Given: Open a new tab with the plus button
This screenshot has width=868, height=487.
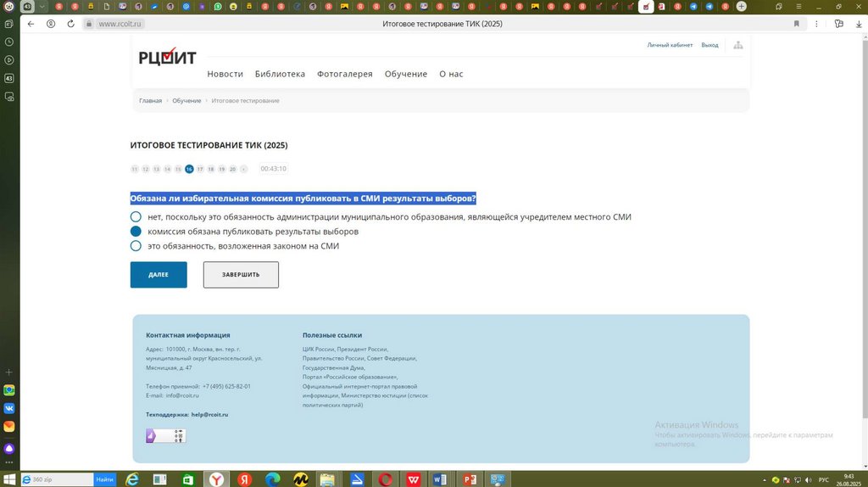Looking at the screenshot, I should (741, 7).
